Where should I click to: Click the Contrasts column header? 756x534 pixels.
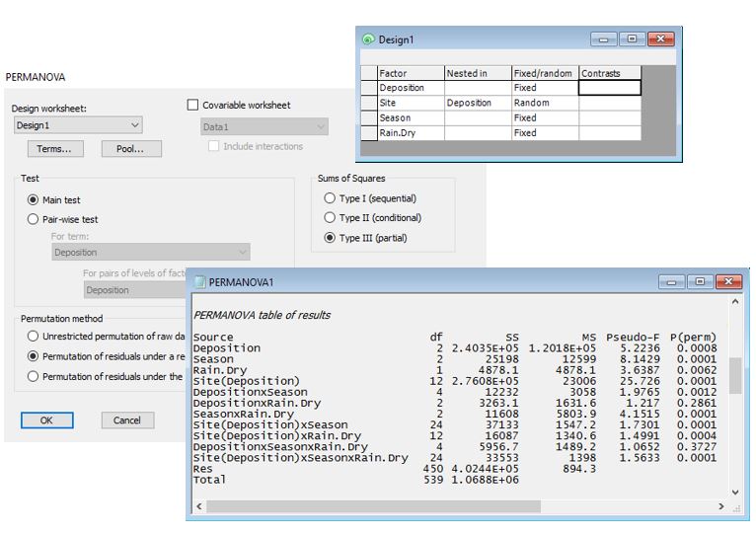(610, 73)
